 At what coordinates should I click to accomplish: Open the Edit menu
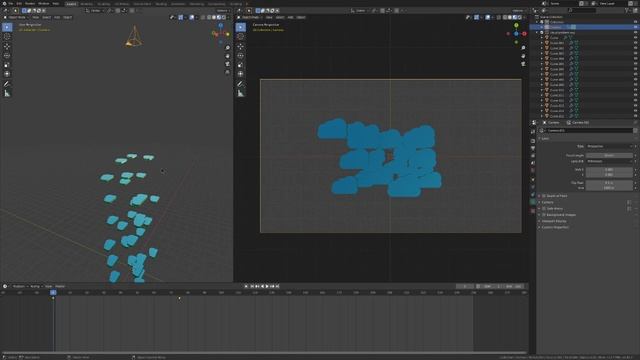tap(19, 3)
